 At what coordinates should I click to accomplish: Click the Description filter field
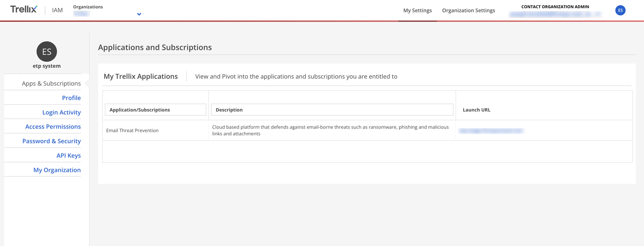[332, 110]
